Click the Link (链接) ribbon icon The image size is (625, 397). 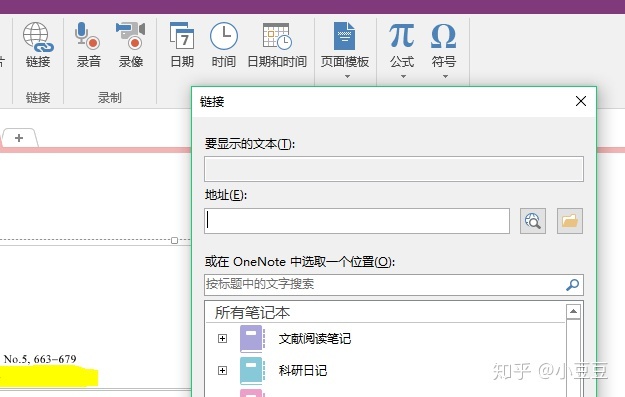(38, 45)
